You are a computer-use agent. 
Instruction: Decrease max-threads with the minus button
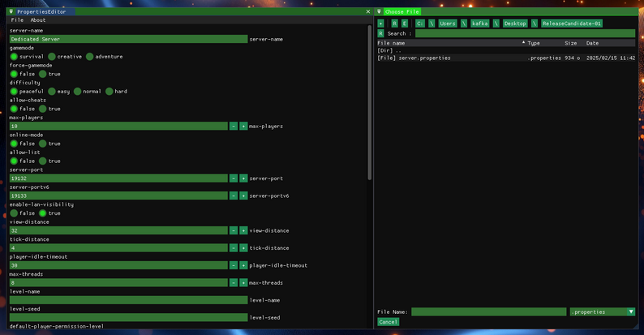coord(234,282)
